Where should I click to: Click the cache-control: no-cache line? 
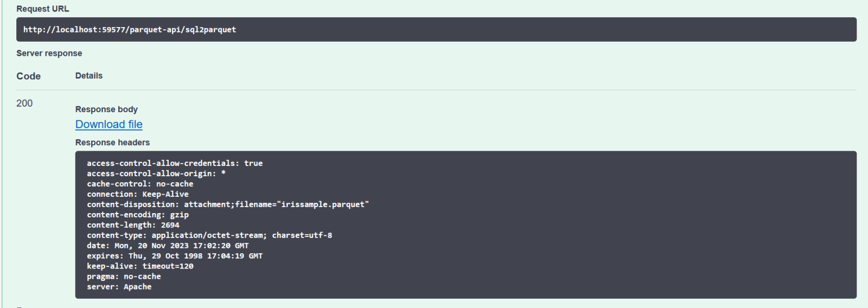pyautogui.click(x=140, y=184)
